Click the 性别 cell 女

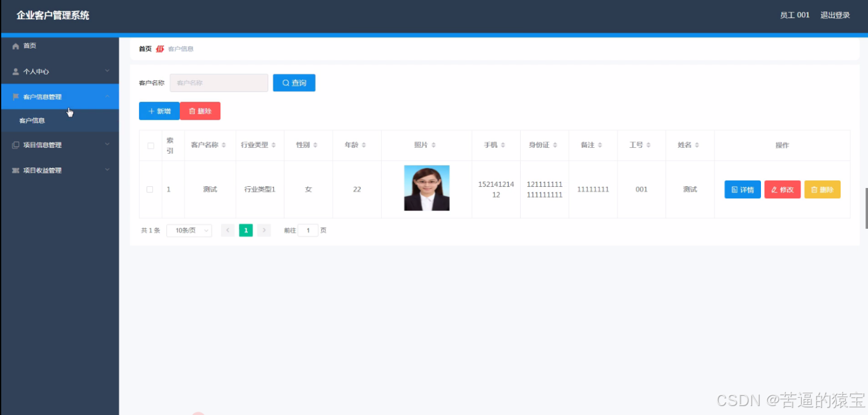(x=308, y=189)
